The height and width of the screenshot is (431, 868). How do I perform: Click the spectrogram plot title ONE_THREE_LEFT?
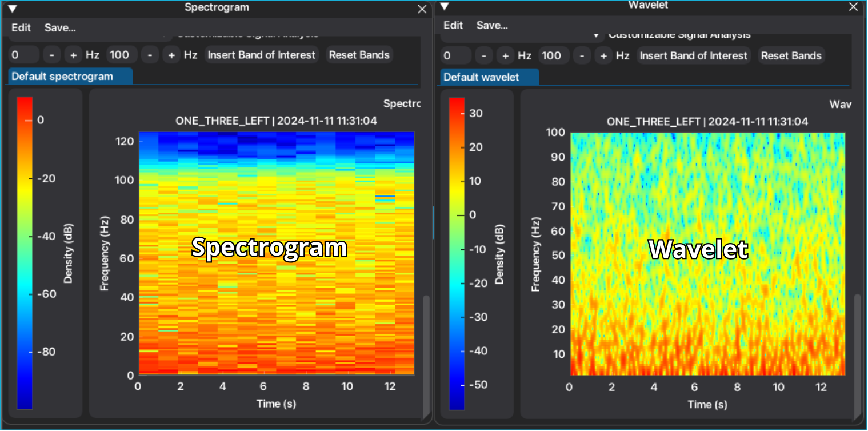[x=276, y=121]
